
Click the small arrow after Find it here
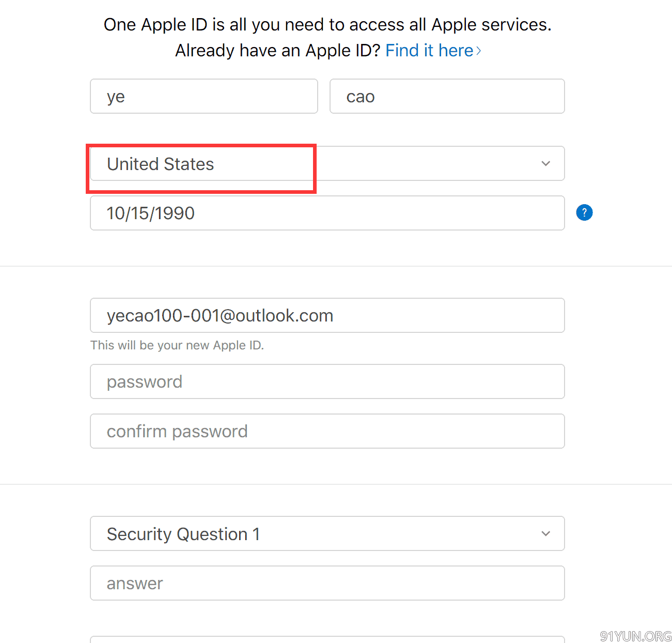pyautogui.click(x=479, y=51)
